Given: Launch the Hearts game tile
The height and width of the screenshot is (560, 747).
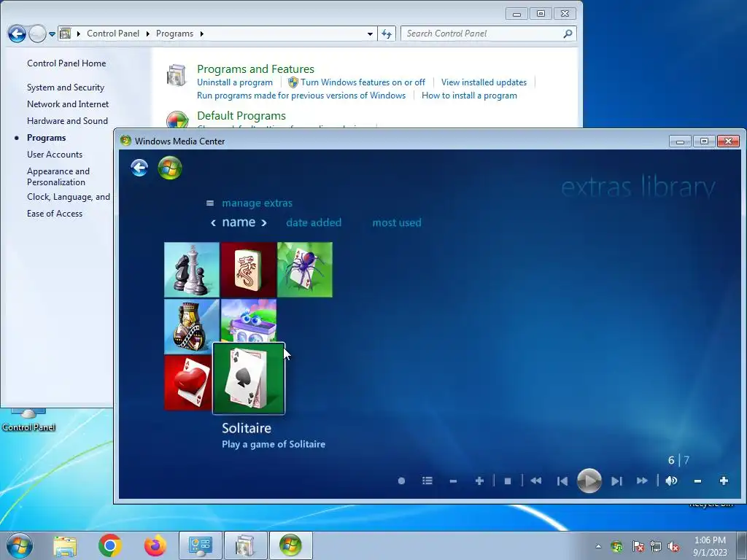Looking at the screenshot, I should [x=188, y=382].
